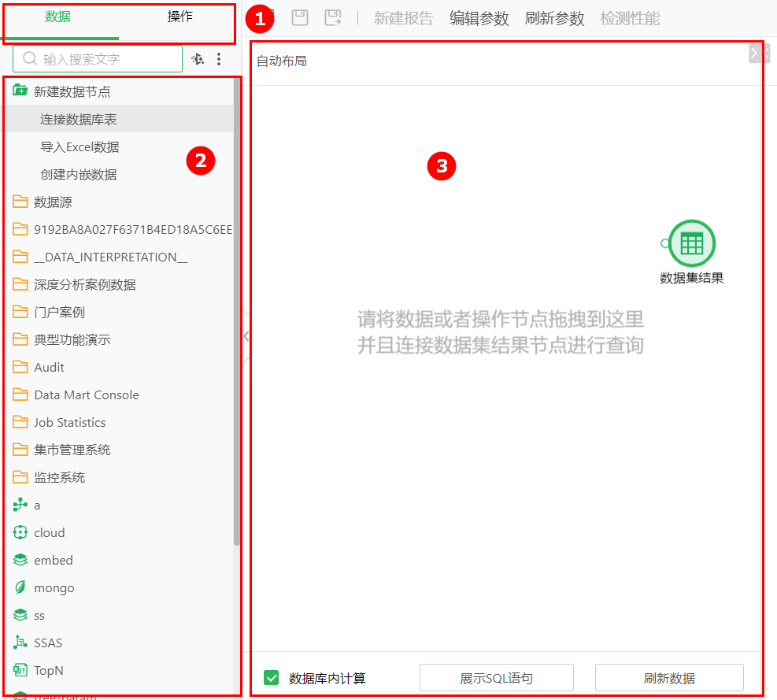Open the three-dot more options menu
Viewport: 777px width, 700px height.
pos(219,59)
